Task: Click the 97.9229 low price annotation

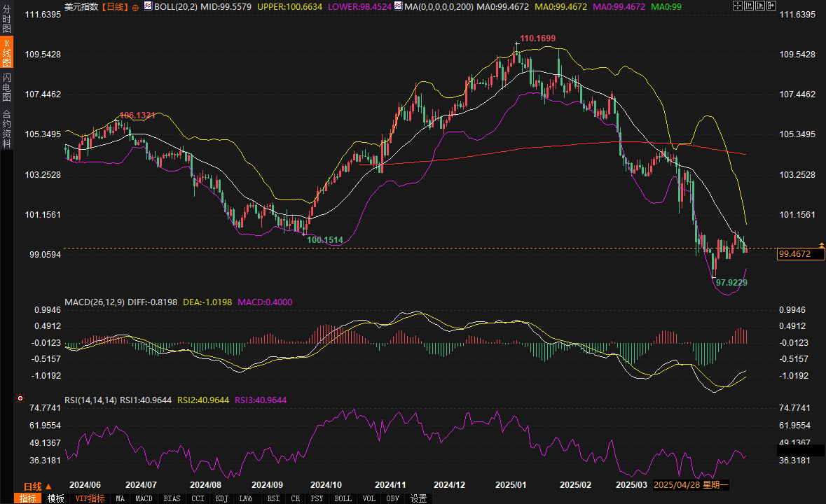Action: pos(731,283)
